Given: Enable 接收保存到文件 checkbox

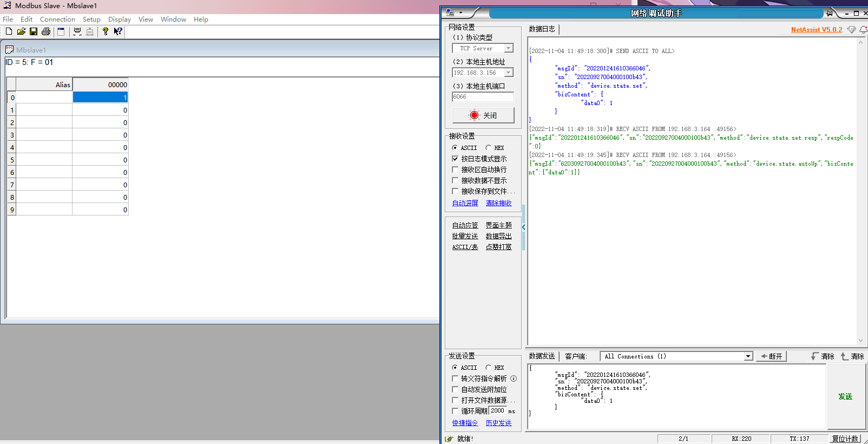Looking at the screenshot, I should (455, 191).
